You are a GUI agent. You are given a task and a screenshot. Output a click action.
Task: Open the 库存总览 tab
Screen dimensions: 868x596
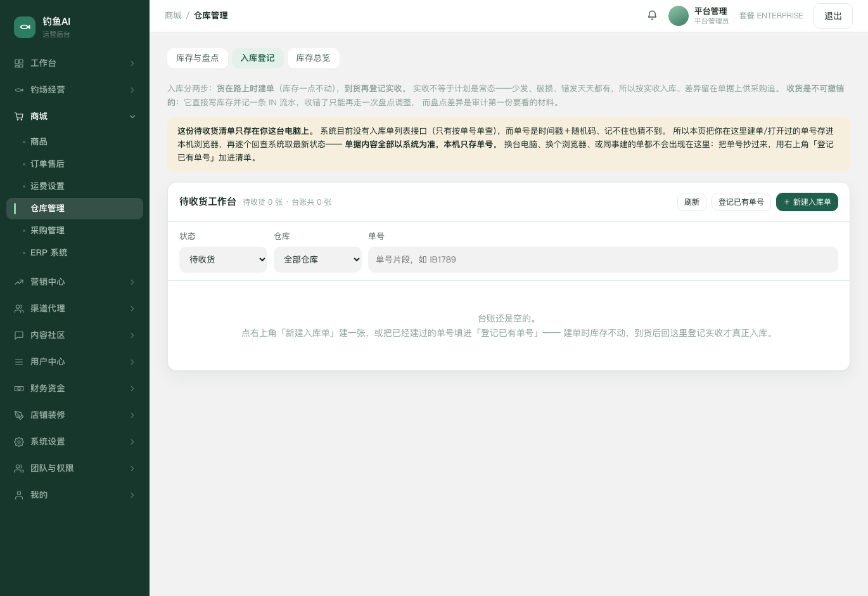coord(313,58)
